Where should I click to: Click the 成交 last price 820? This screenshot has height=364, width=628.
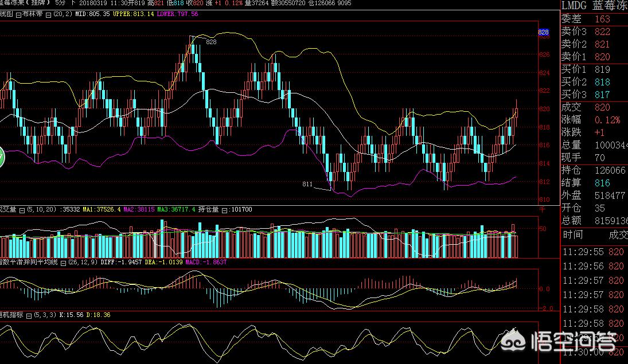(602, 107)
